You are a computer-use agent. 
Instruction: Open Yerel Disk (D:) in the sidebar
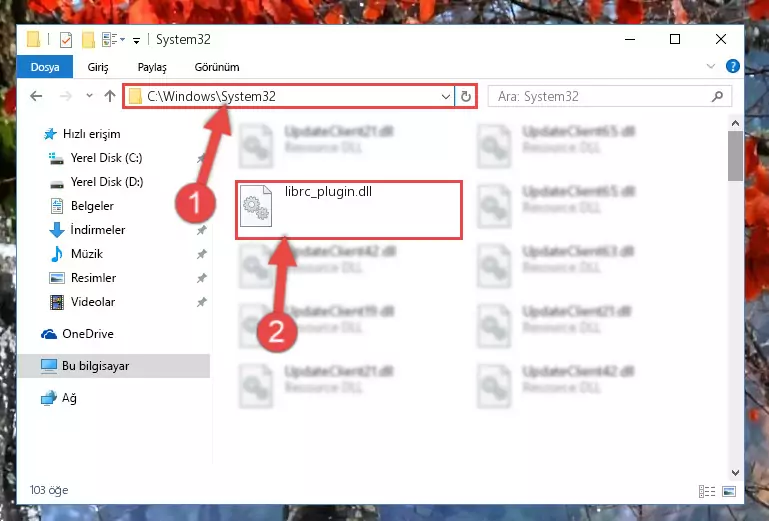pos(107,182)
